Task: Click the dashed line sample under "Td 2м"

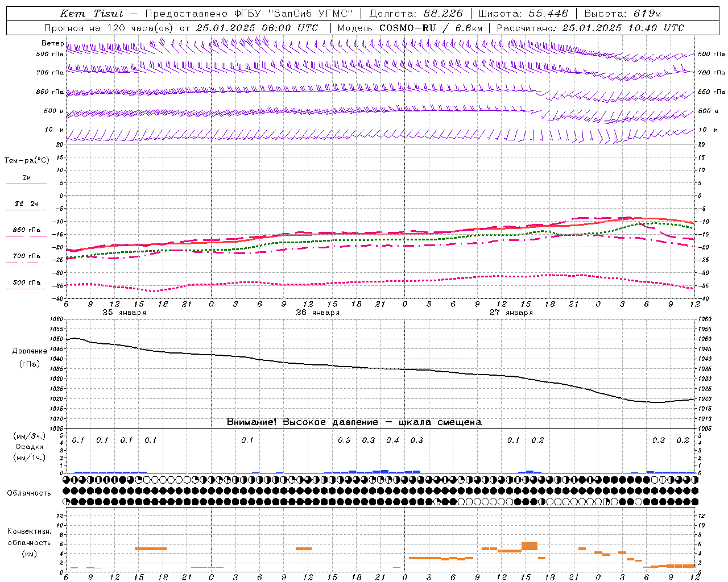Action: (x=26, y=210)
